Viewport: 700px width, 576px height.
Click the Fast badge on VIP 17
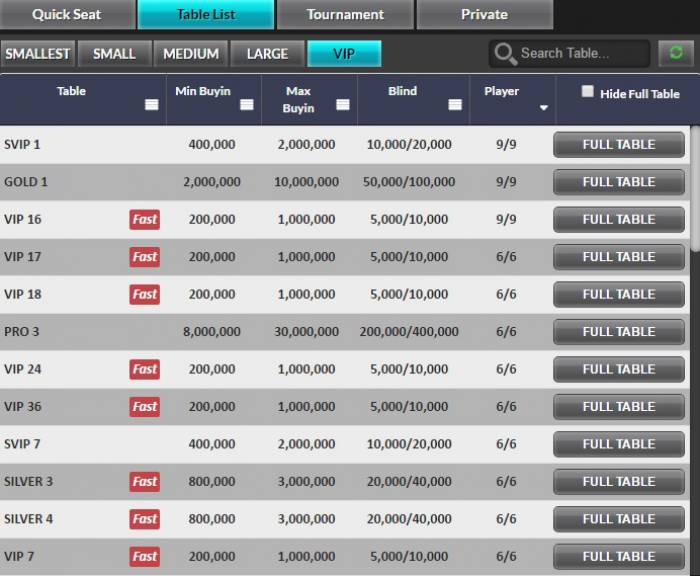point(145,257)
